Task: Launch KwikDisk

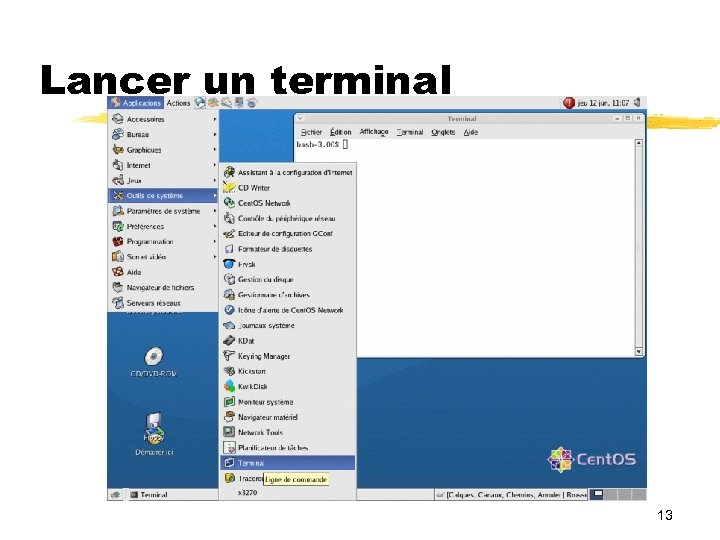Action: tap(288, 387)
